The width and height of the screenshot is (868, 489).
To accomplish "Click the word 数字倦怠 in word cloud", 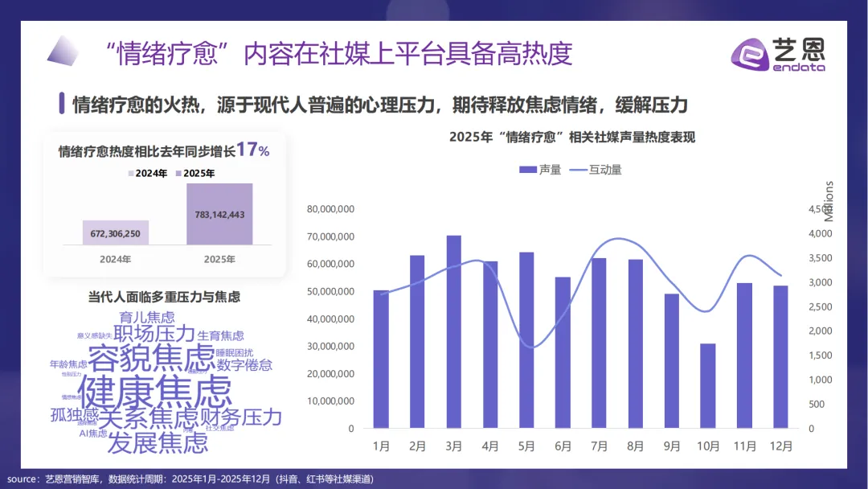I will (244, 365).
